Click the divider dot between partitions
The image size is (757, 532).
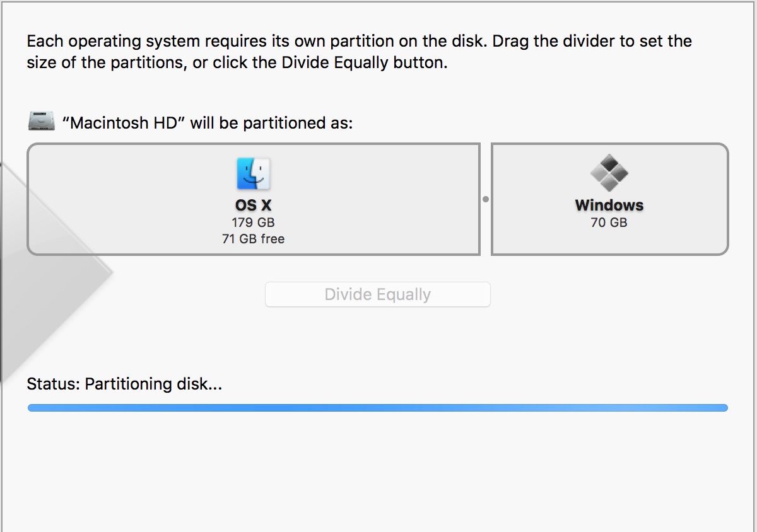coord(485,199)
